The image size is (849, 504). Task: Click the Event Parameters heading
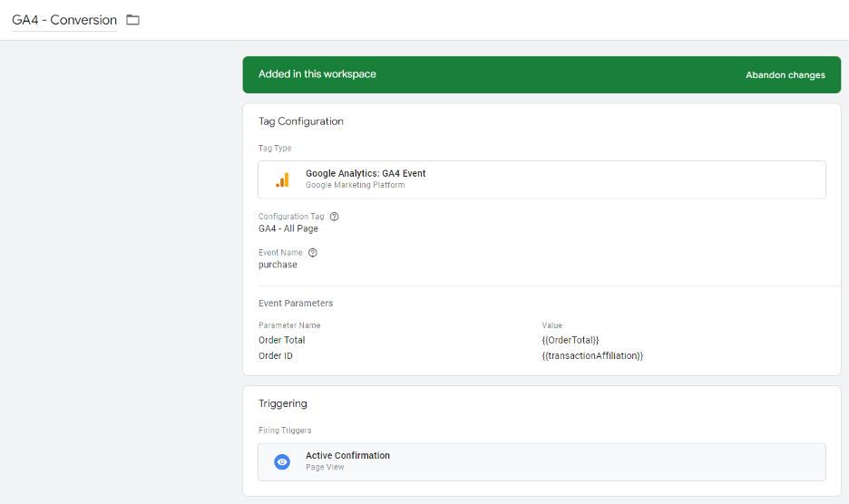click(295, 304)
